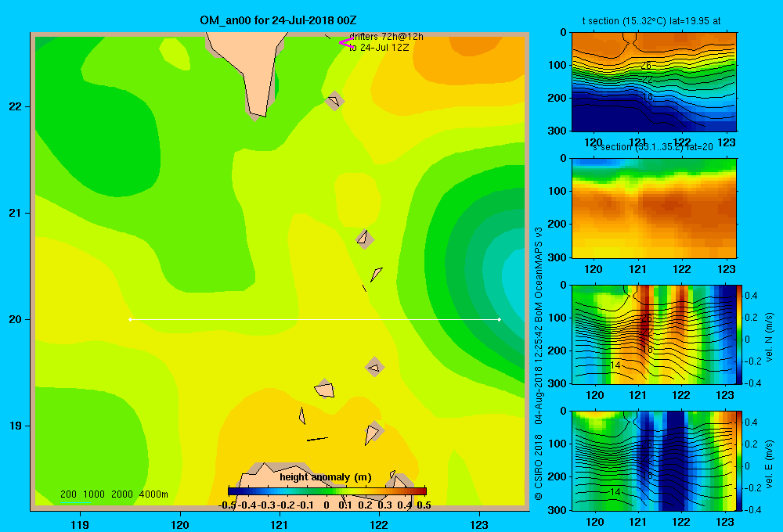Select the right endpoint of the white section line
Viewport: 783px width, 532px height.
coord(500,319)
